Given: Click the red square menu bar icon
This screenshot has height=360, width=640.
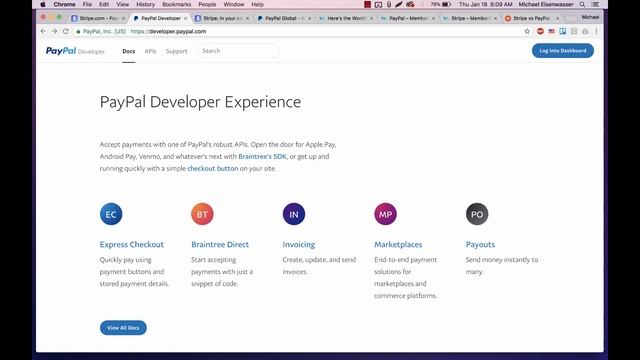Looking at the screenshot, I should pyautogui.click(x=367, y=4).
